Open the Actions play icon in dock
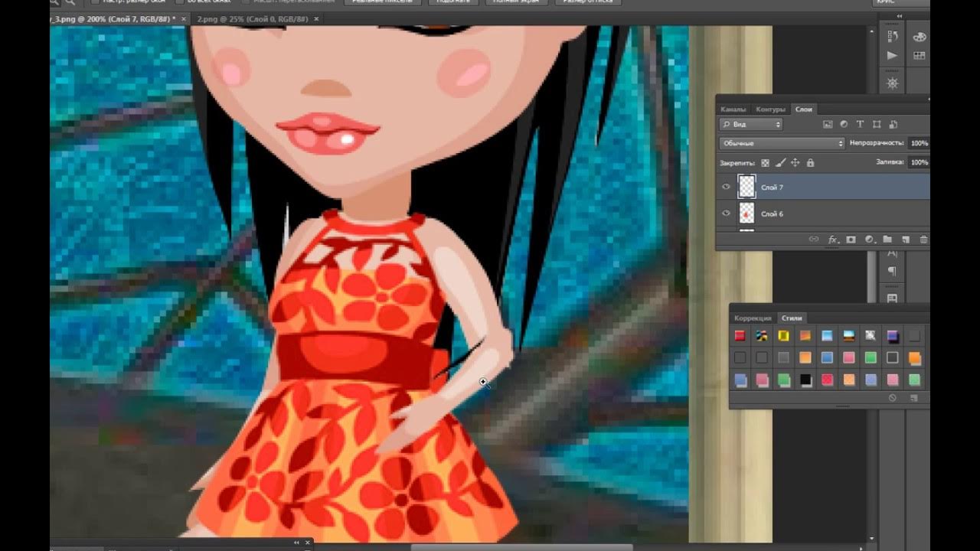 [x=892, y=56]
